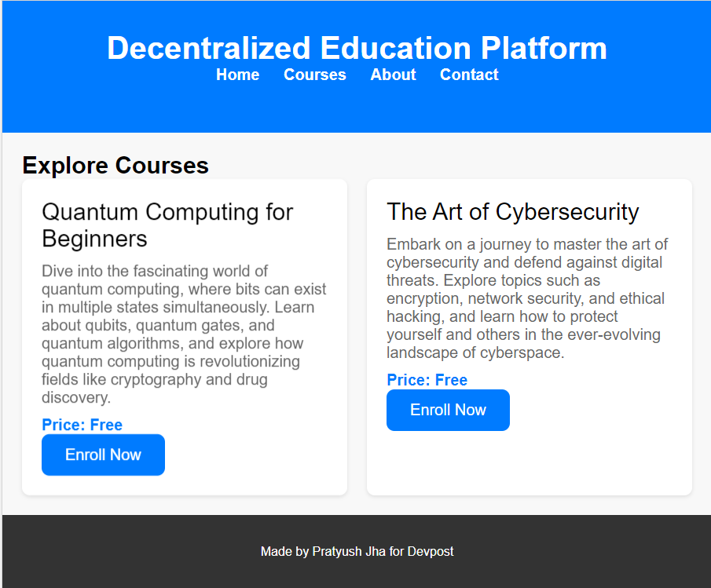Click the Decentralized Education Platform header title
The width and height of the screenshot is (711, 588).
357,48
